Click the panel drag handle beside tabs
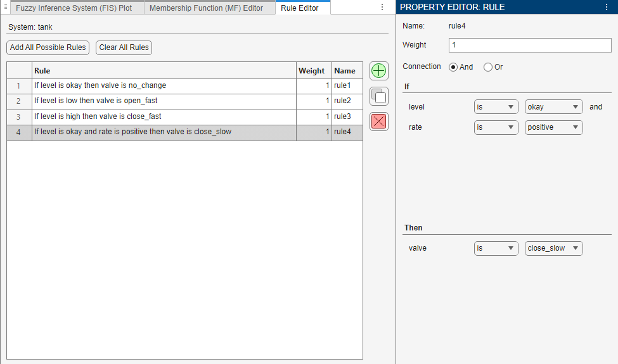This screenshot has width=618, height=364. (x=5, y=8)
